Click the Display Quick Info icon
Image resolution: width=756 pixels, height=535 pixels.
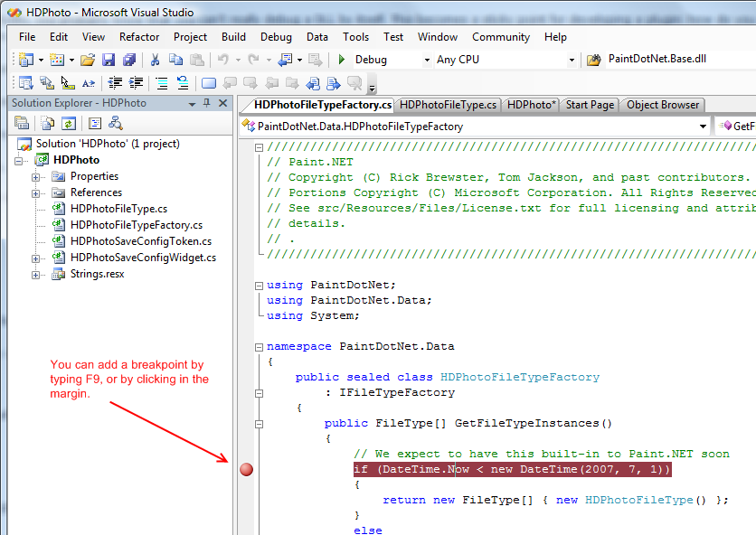click(68, 83)
